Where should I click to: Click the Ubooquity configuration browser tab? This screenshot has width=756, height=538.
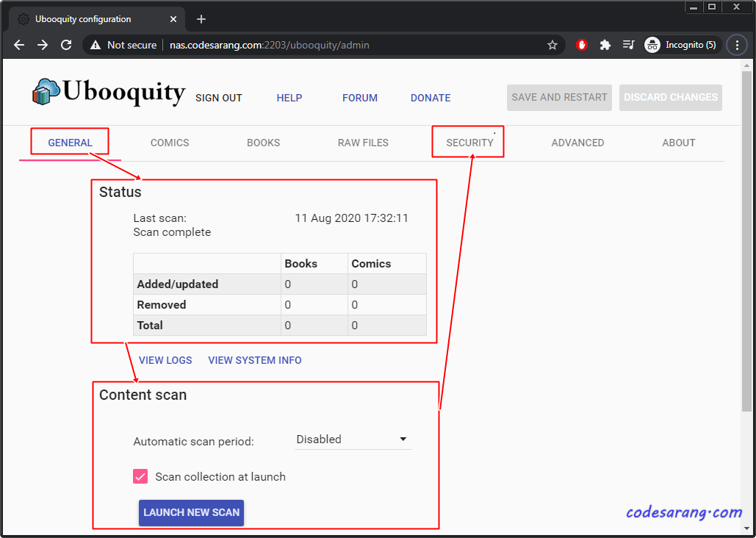coord(97,19)
